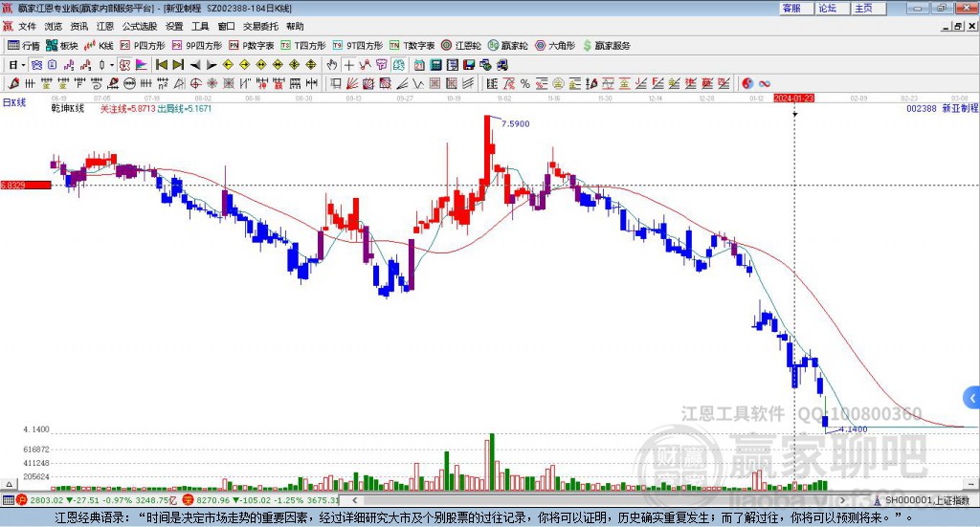Click the red-blue yin-yang icon
The height and width of the screenshot is (527, 980).
(747, 83)
